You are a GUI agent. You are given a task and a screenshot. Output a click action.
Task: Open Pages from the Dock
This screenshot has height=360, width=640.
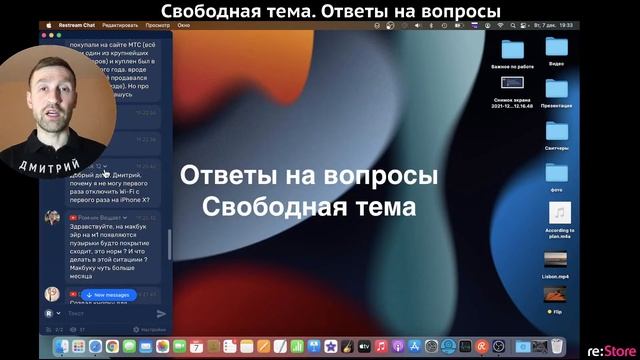tap(263, 347)
